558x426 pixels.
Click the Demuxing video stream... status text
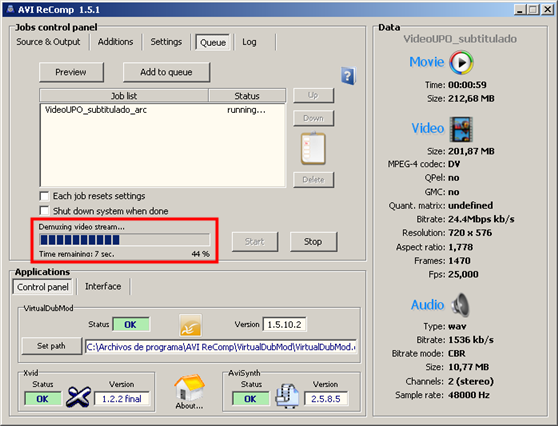click(82, 227)
